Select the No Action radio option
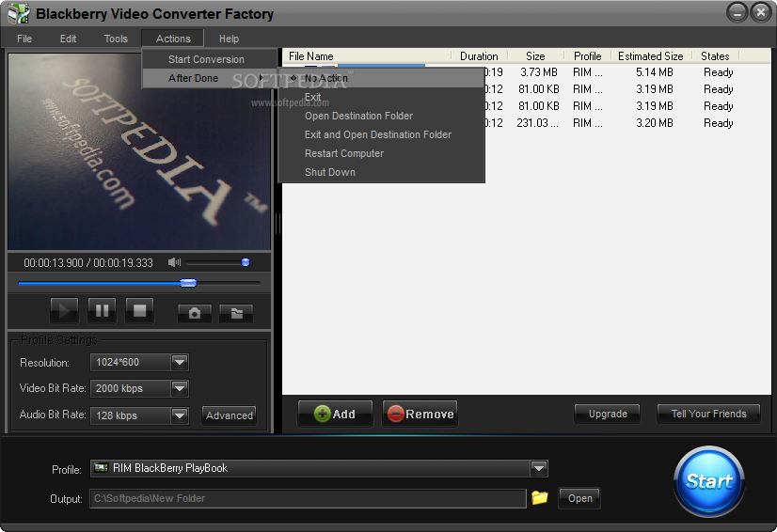The height and width of the screenshot is (532, 777). pyautogui.click(x=381, y=78)
